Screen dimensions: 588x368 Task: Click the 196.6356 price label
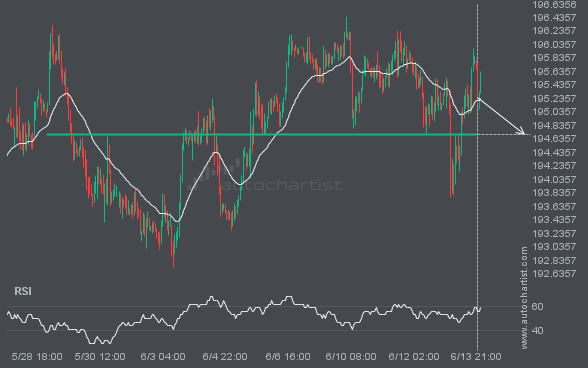tap(554, 5)
